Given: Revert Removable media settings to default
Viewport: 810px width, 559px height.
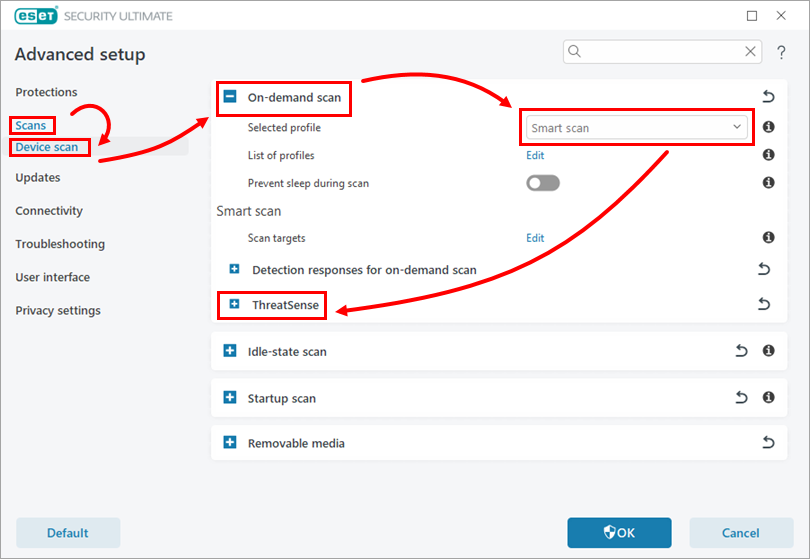Looking at the screenshot, I should click(x=768, y=442).
